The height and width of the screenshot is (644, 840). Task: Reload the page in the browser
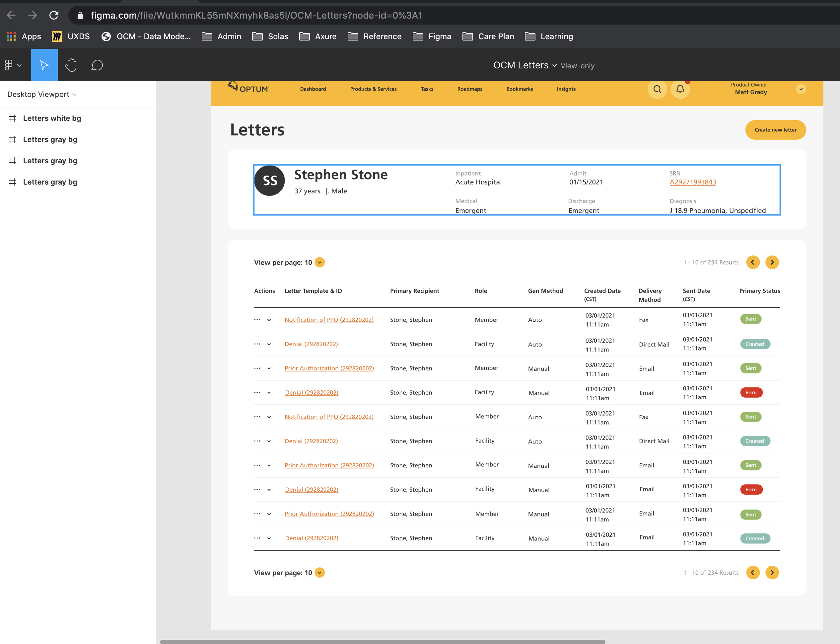pyautogui.click(x=54, y=15)
